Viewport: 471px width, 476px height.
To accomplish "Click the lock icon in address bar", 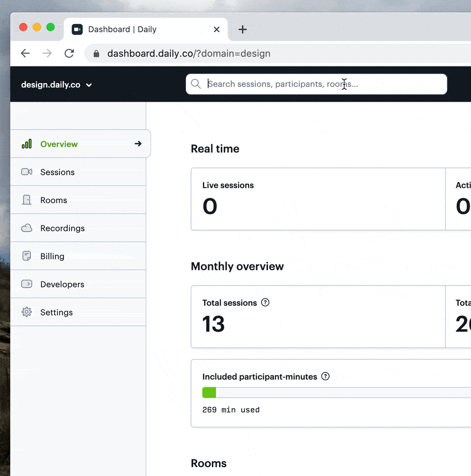I will (x=96, y=53).
